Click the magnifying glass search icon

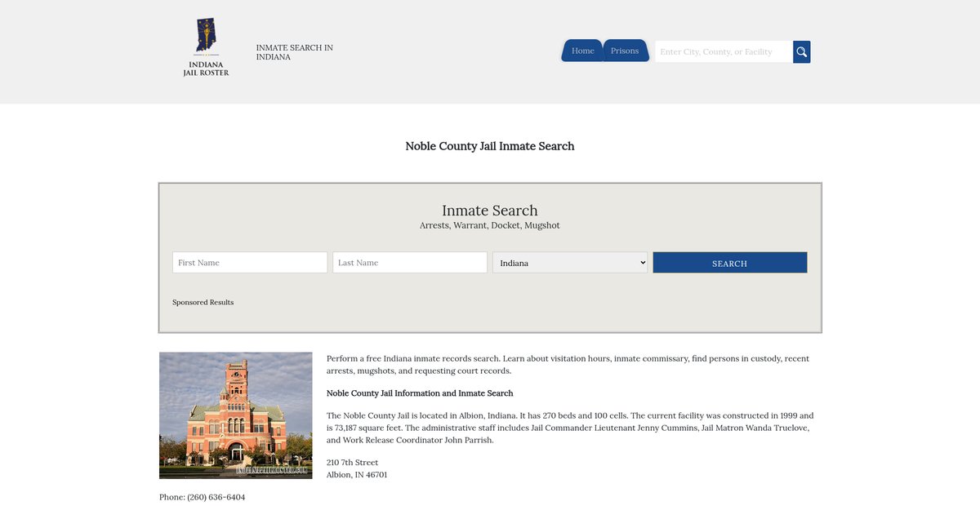(801, 52)
